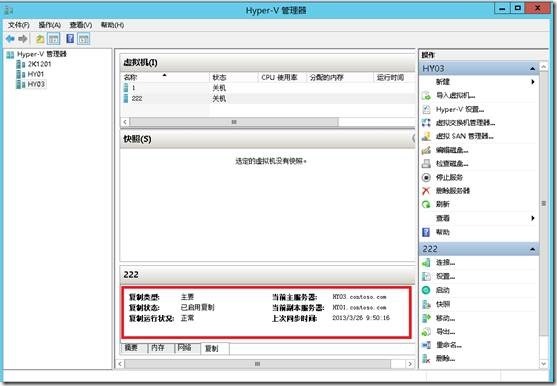Click the 上次同步时间 date value
The width and height of the screenshot is (557, 386).
(x=361, y=318)
